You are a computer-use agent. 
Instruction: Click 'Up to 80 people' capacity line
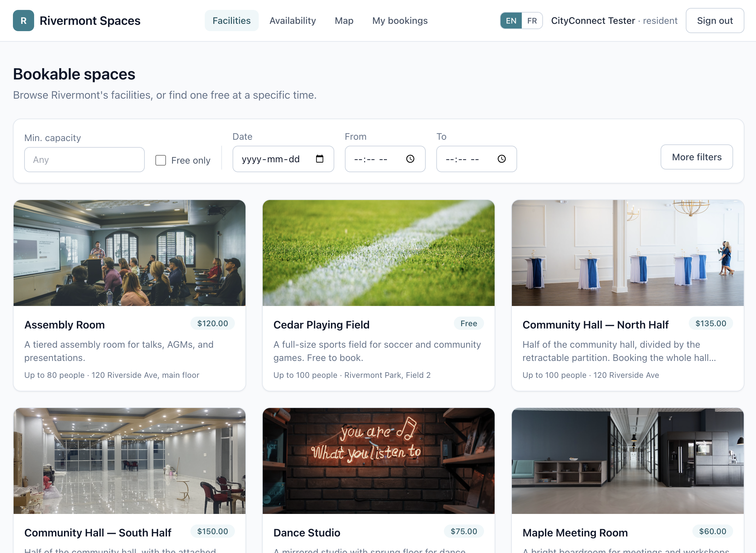(x=55, y=375)
